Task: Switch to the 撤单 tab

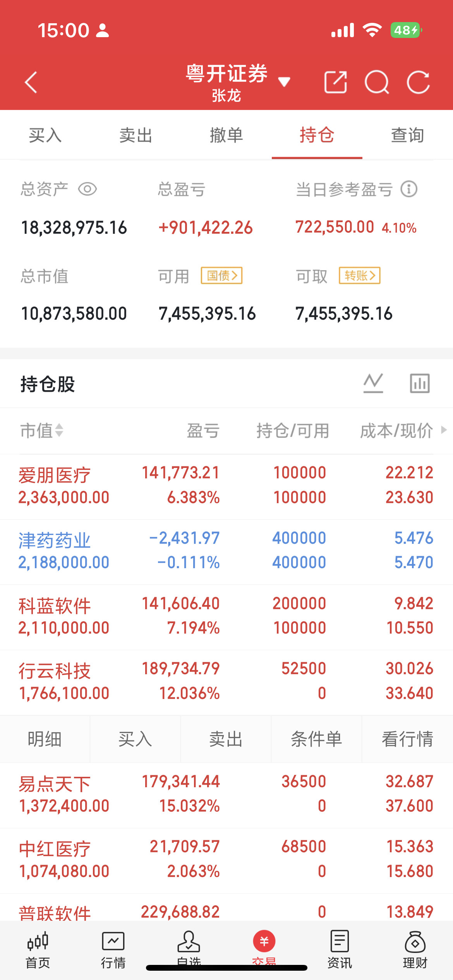Action: pos(226,135)
